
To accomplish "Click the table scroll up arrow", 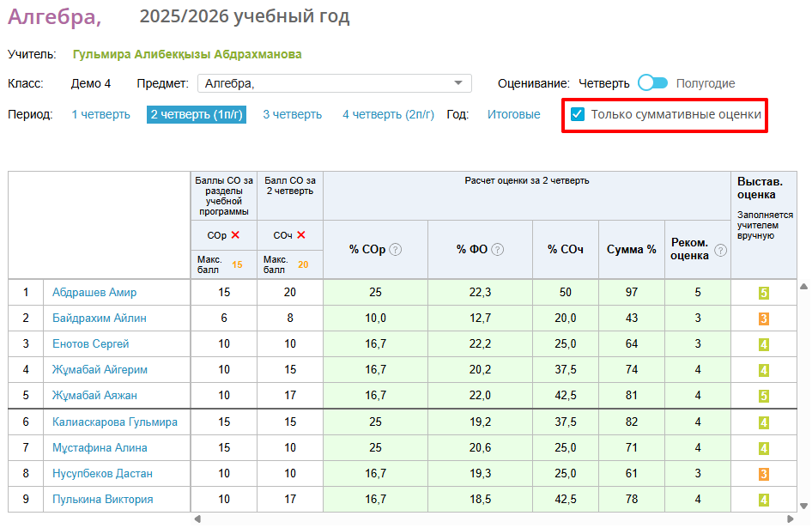I will pyautogui.click(x=803, y=287).
